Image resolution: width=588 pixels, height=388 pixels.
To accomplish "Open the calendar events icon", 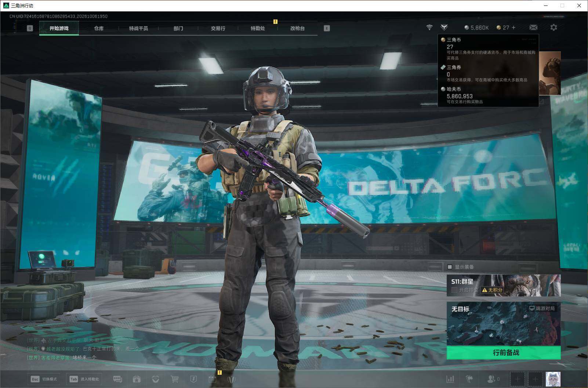I will 213,379.
